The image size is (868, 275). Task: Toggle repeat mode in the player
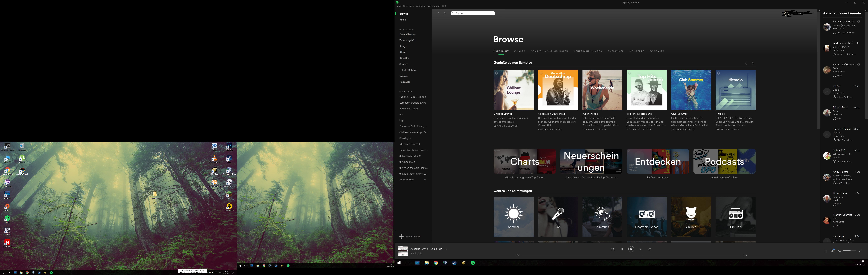(650, 249)
